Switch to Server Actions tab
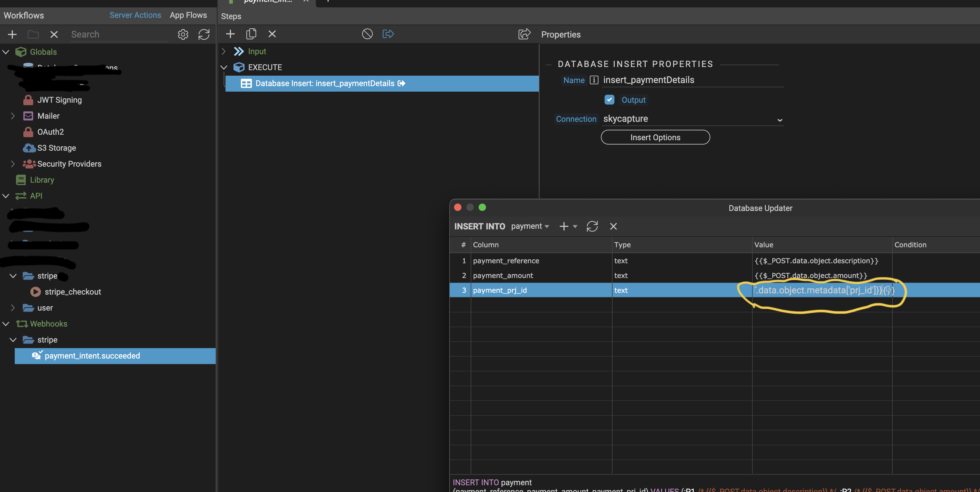 coord(135,15)
